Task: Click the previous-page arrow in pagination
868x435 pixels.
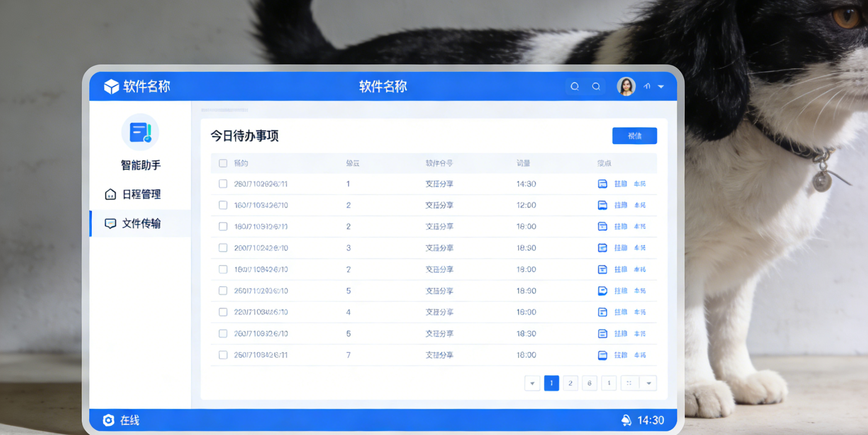Action: click(532, 383)
